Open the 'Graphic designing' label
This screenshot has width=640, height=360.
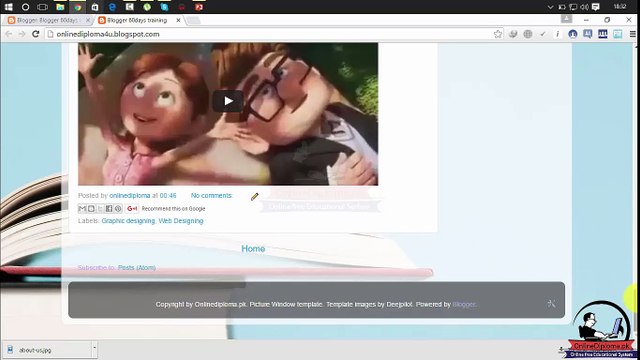pos(128,221)
